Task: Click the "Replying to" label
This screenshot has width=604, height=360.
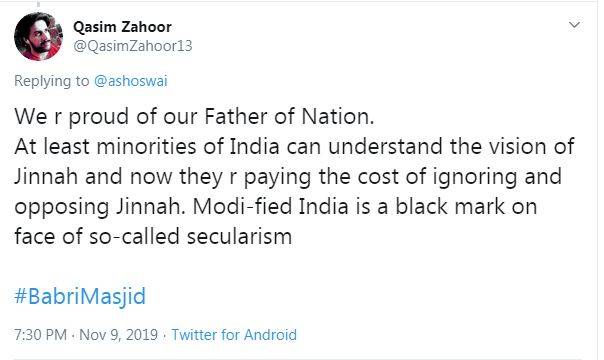Action: [x=52, y=81]
